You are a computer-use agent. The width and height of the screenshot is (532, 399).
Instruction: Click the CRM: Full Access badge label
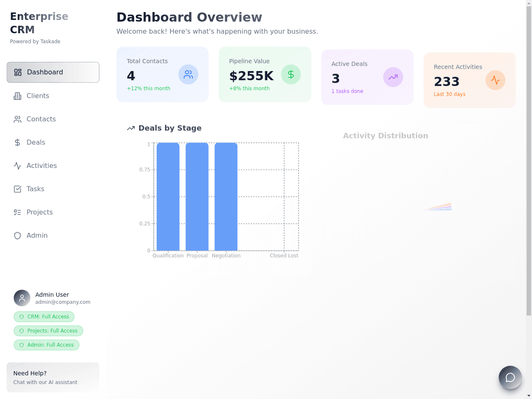click(x=48, y=317)
